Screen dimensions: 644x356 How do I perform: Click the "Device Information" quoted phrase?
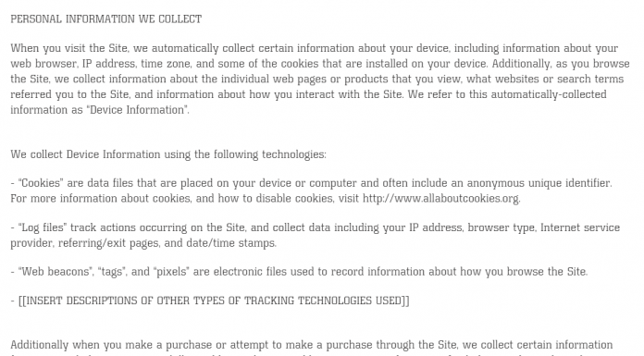pos(137,110)
